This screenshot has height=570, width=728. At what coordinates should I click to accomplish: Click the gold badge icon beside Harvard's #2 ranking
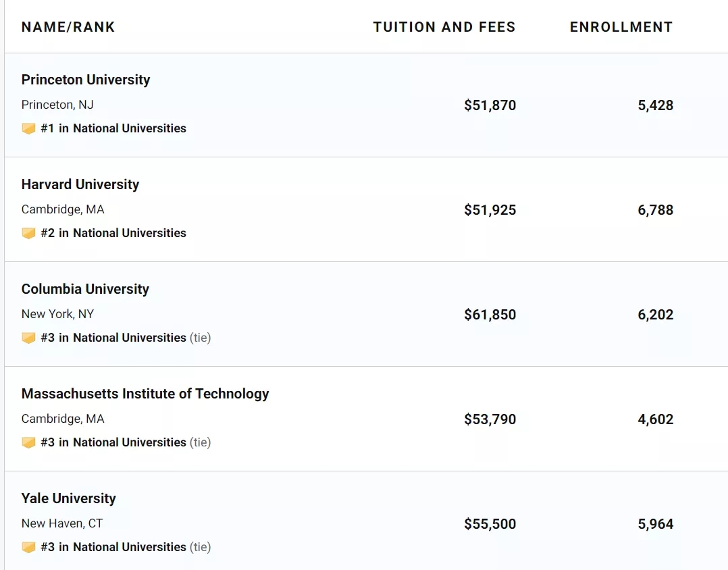28,233
